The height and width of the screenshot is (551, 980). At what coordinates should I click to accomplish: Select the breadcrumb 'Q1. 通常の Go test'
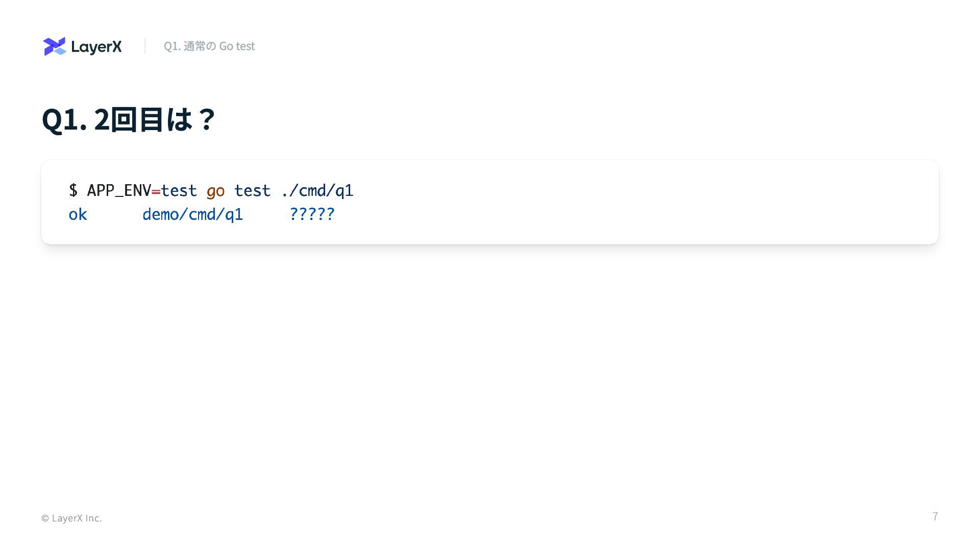pyautogui.click(x=209, y=46)
